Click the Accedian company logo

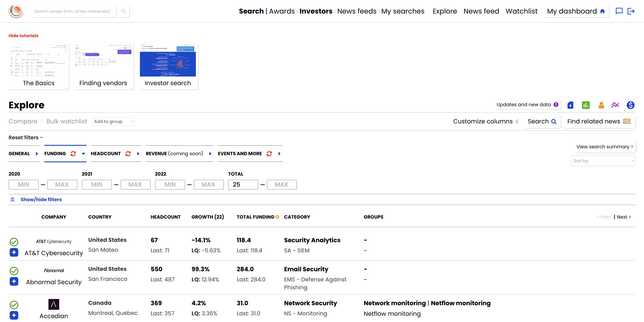point(54,304)
